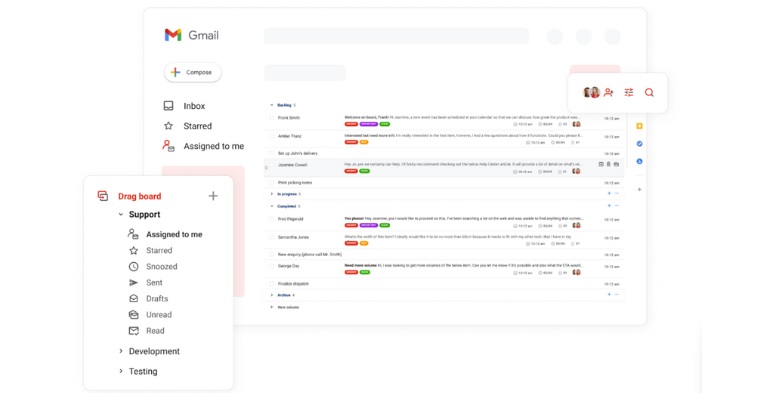Open the Contacts side panel icon
760x400 pixels.
[x=639, y=161]
